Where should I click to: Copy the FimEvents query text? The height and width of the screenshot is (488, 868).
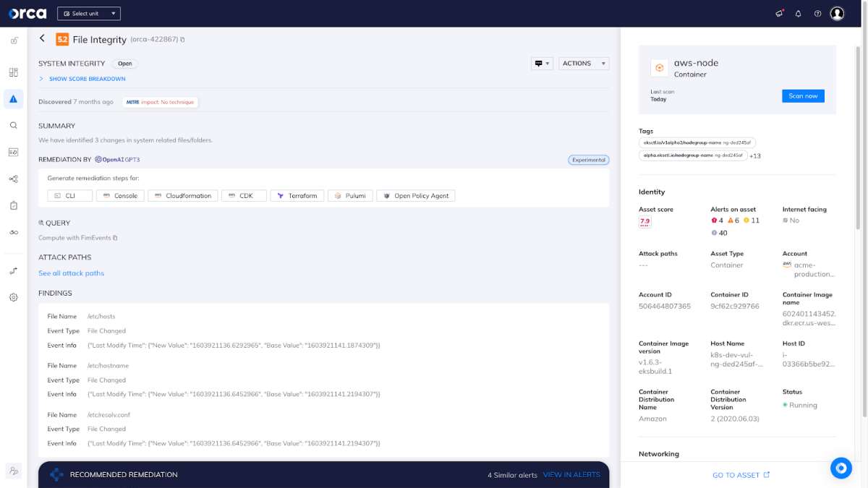[x=115, y=238]
